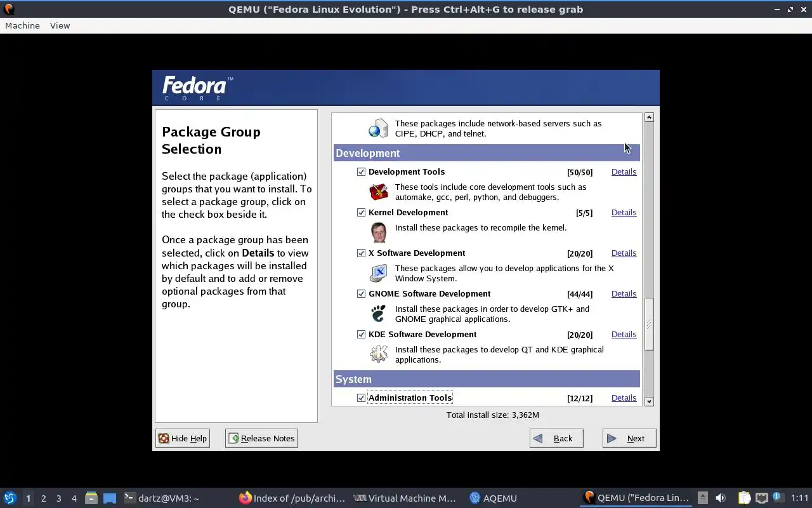
Task: Click the Total install size text
Action: click(x=493, y=415)
